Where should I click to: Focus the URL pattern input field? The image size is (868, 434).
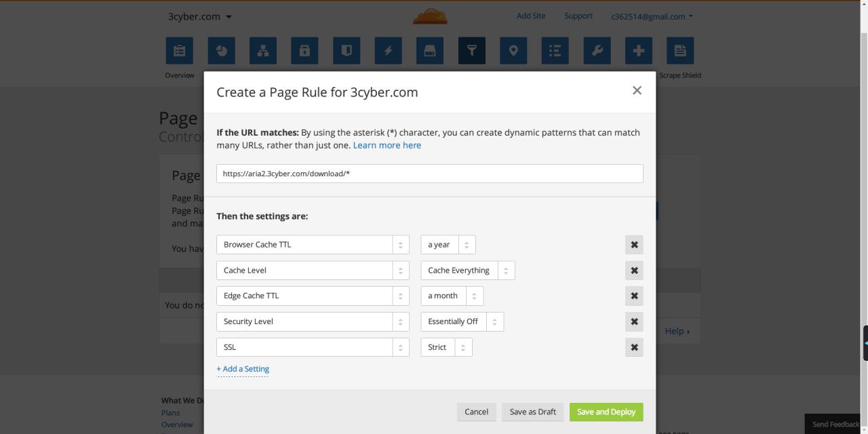(429, 174)
